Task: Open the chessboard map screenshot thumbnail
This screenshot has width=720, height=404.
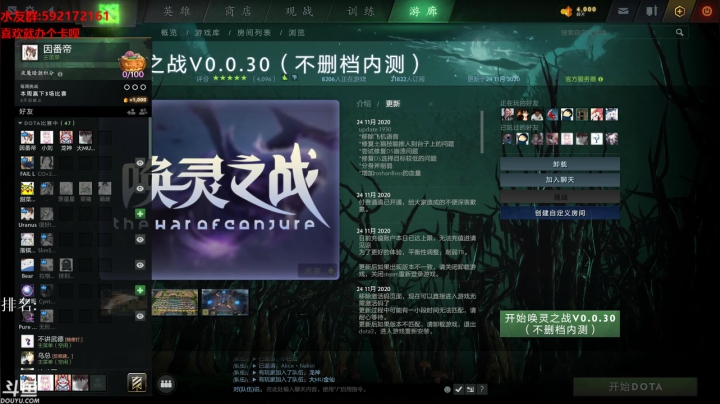Action: click(x=174, y=302)
